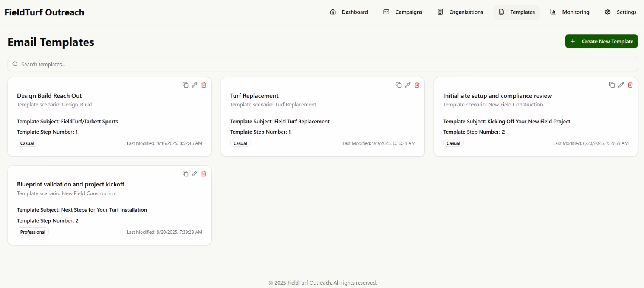Click 'Template scenario: Turf Replacement' text

click(x=273, y=105)
